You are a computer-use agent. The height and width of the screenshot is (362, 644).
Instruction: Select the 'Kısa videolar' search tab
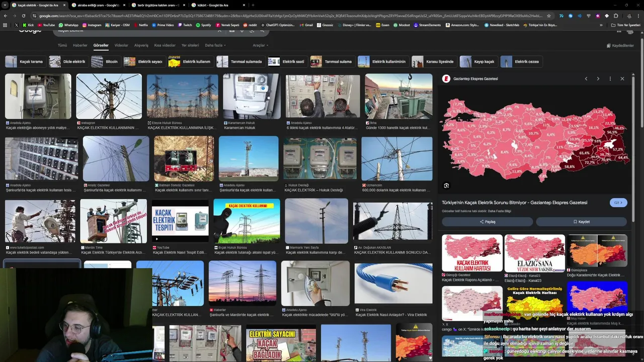(x=165, y=45)
